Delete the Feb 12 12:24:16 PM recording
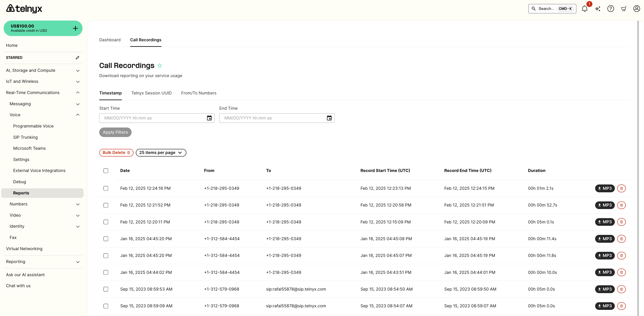 (621, 188)
